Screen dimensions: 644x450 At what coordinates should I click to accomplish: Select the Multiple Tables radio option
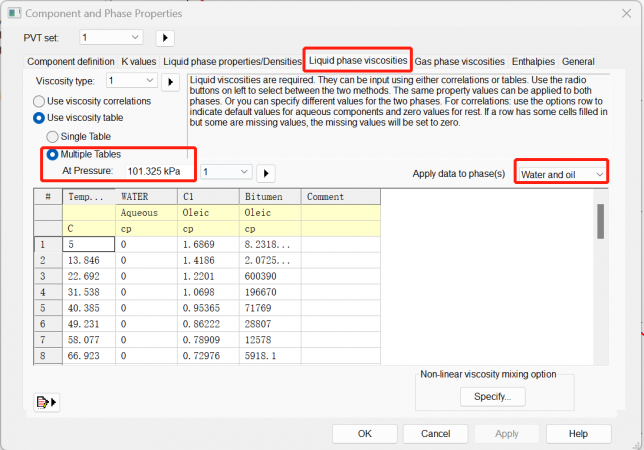53,154
